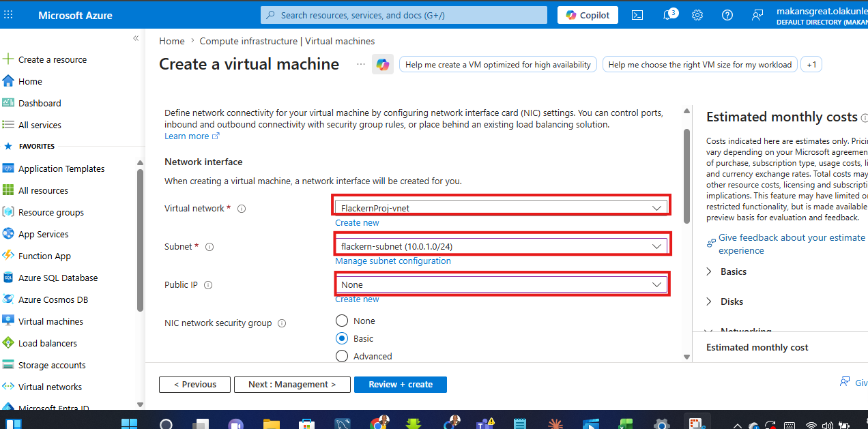Screen dimensions: 868x429
Task: Open the notifications bell
Action: point(668,15)
